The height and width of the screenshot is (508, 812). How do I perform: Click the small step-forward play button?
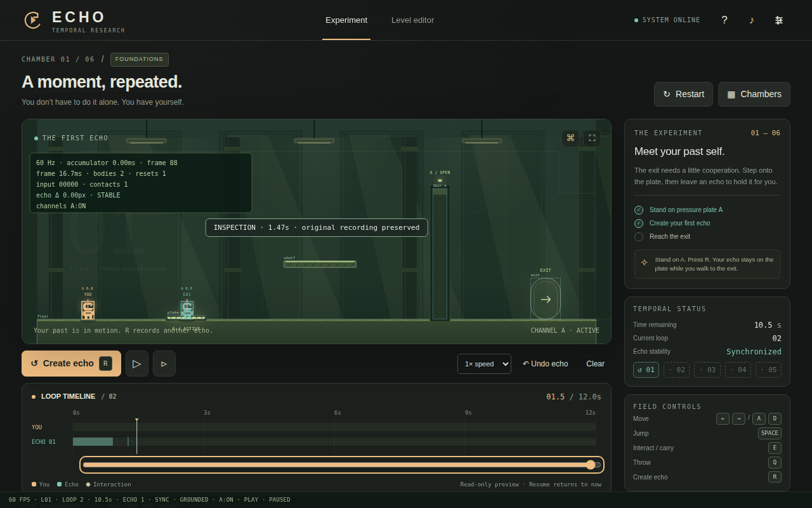point(164,363)
